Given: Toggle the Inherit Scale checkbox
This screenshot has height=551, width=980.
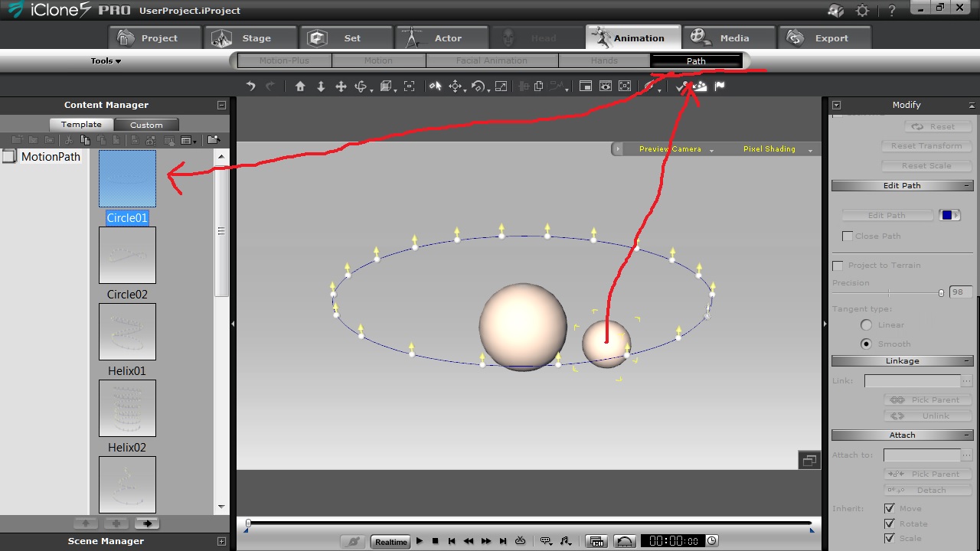Looking at the screenshot, I should point(890,538).
